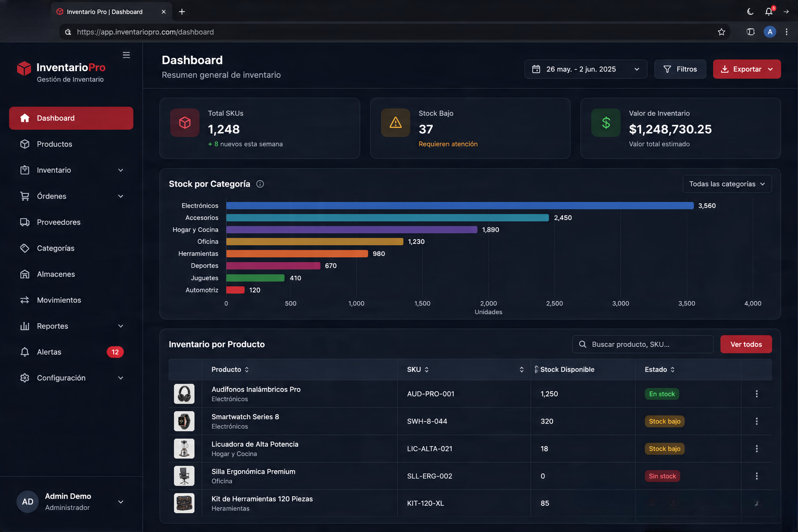The height and width of the screenshot is (532, 798).
Task: Open Todas las categorías dropdown
Action: pos(727,184)
